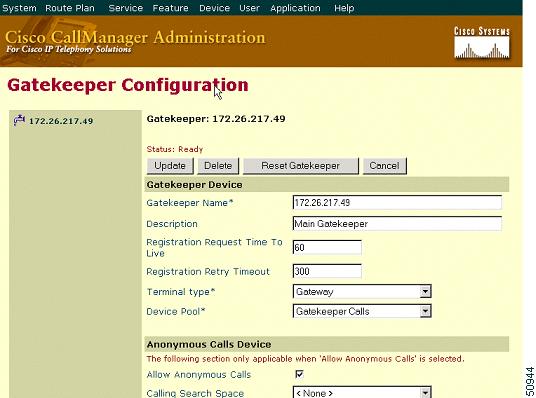Click the Cisco CallManager Administration title

tap(135, 37)
